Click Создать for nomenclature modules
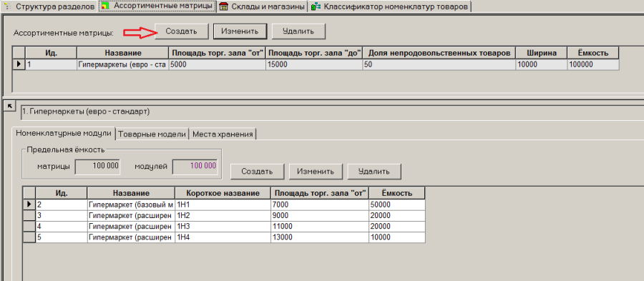644x281 pixels. pos(257,172)
